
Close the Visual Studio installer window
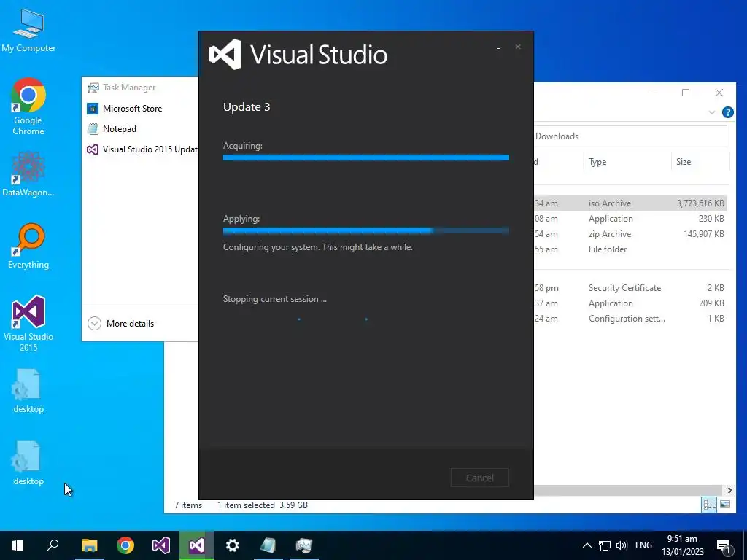[518, 47]
